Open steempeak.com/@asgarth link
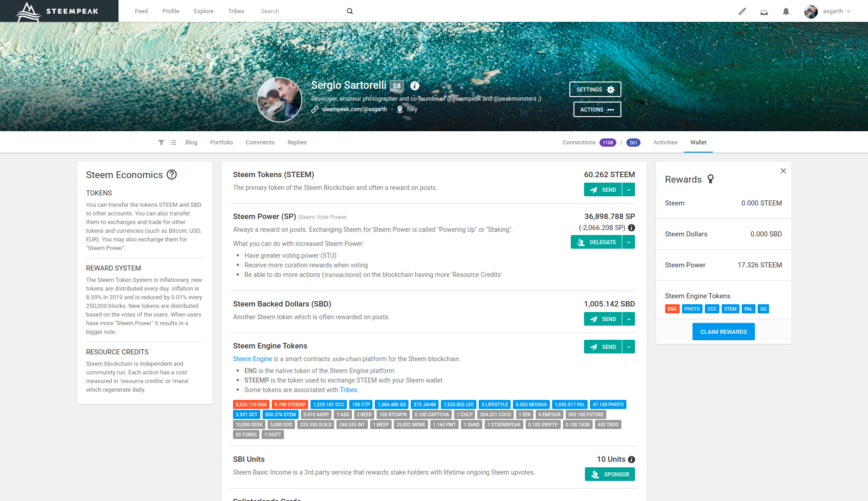Viewport: 868px width, 501px height. coord(354,109)
